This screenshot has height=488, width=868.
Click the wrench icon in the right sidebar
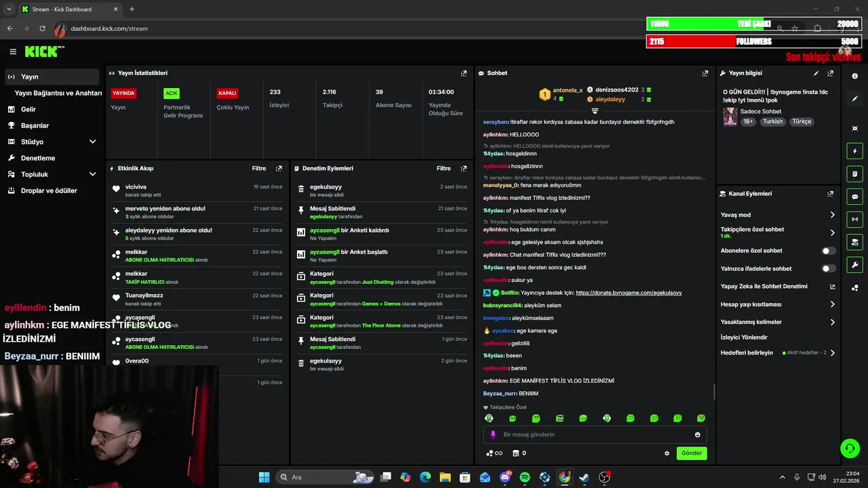854,264
